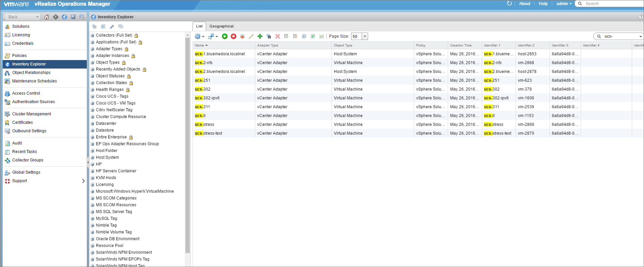Click the red Stop Collecting icon
This screenshot has width=644, height=267.
[234, 36]
